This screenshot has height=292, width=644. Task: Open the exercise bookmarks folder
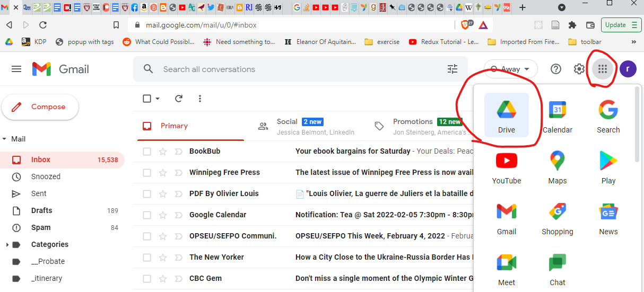382,42
